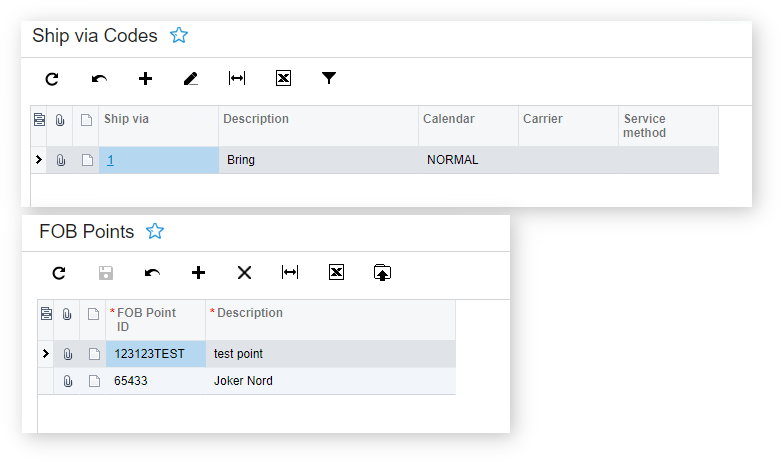Open the note icon on the Joker Nord row
781x462 pixels.
[93, 381]
